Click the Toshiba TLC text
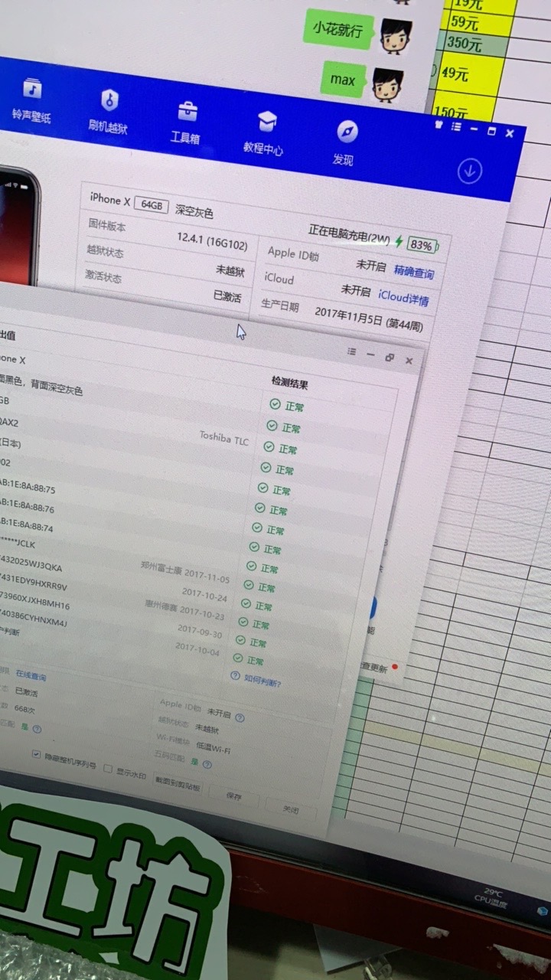The image size is (551, 980). [x=224, y=437]
